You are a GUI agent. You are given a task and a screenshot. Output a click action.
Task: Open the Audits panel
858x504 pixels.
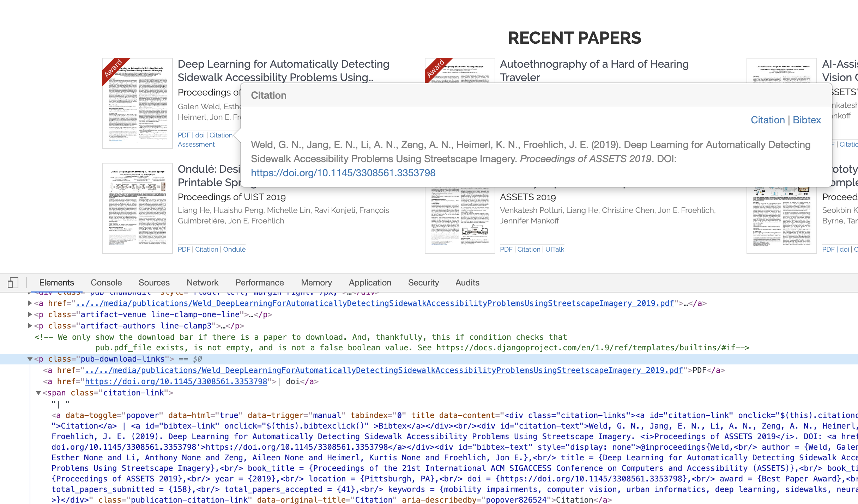pos(467,283)
